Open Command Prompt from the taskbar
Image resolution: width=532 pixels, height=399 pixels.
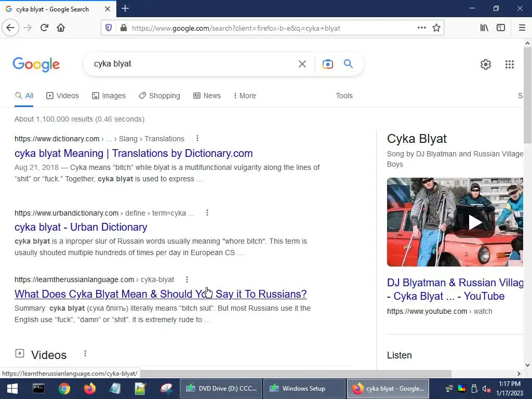[38, 389]
